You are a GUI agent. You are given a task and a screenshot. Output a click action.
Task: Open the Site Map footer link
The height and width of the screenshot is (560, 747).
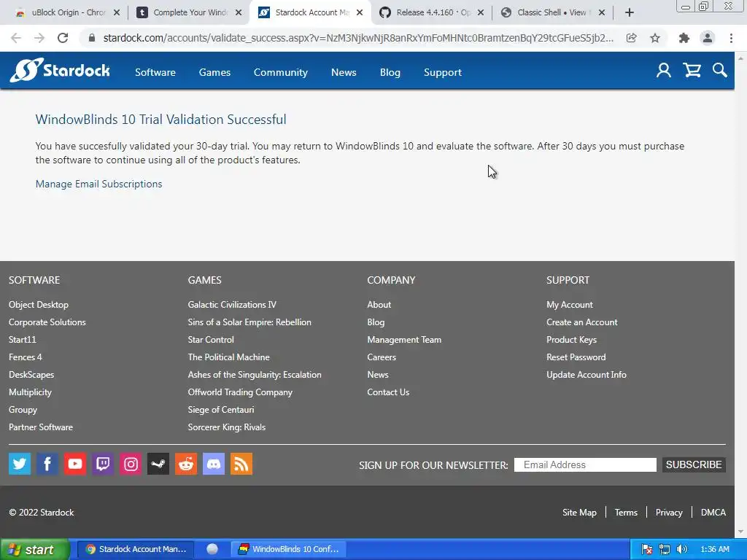coord(579,513)
